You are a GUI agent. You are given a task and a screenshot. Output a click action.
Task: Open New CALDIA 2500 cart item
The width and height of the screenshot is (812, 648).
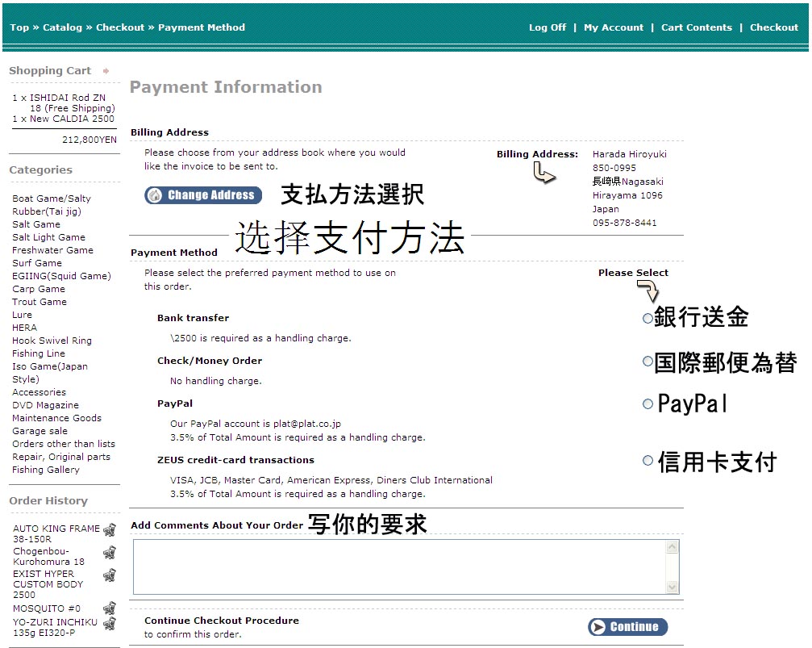pos(72,119)
